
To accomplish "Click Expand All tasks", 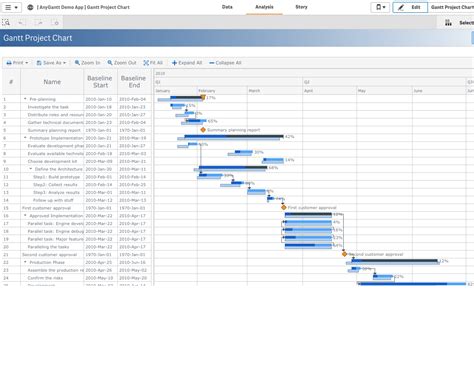I will pos(187,63).
